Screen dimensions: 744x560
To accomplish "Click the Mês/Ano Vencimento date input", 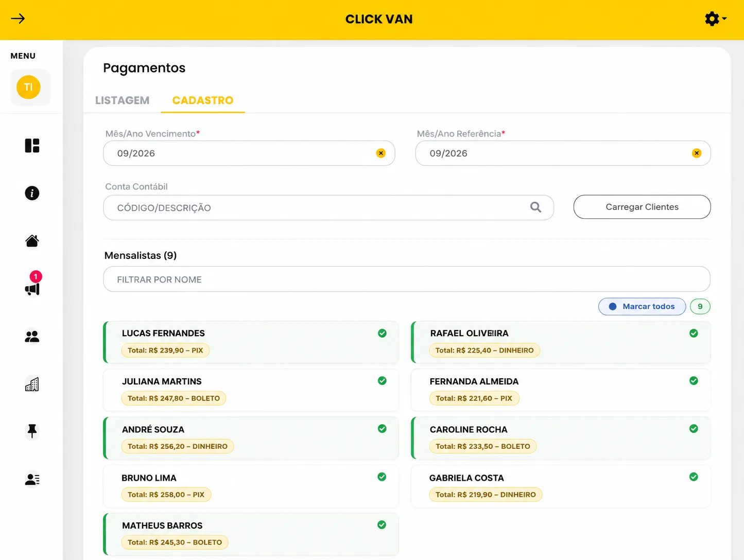I will pyautogui.click(x=249, y=153).
